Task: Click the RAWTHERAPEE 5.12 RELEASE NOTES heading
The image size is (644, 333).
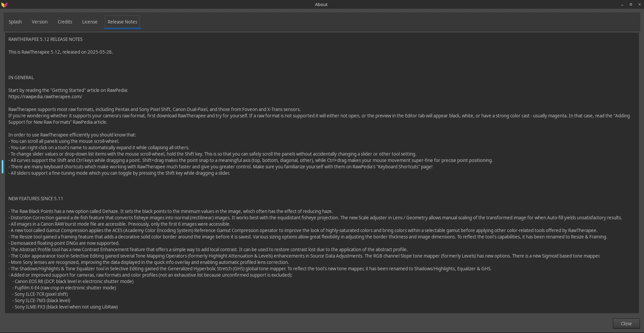Action: [45, 39]
